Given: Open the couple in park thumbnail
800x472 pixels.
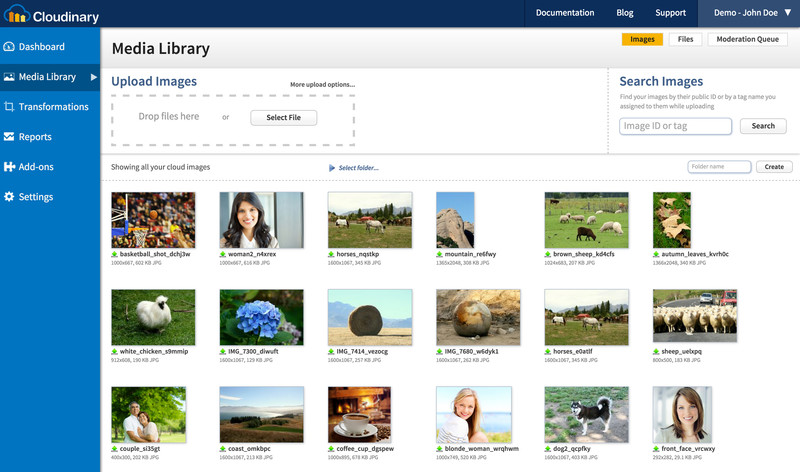Looking at the screenshot, I should (x=148, y=414).
